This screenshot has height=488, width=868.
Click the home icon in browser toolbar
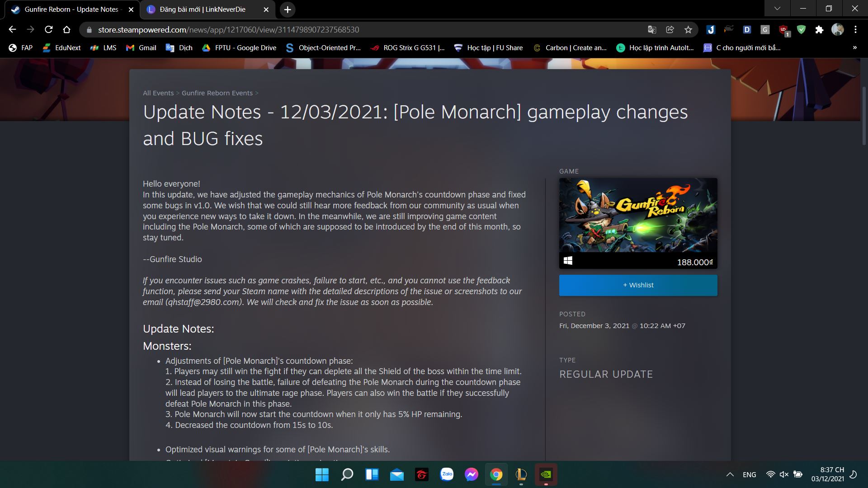(66, 29)
